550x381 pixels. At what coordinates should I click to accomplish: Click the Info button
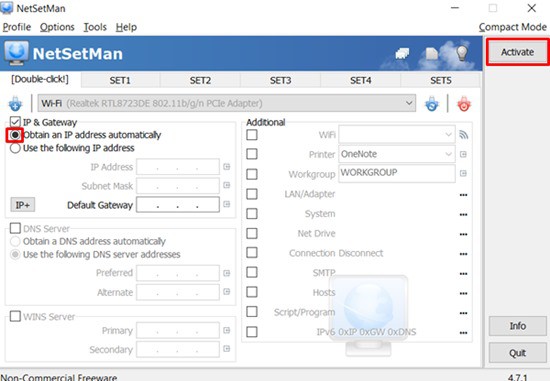tap(518, 326)
